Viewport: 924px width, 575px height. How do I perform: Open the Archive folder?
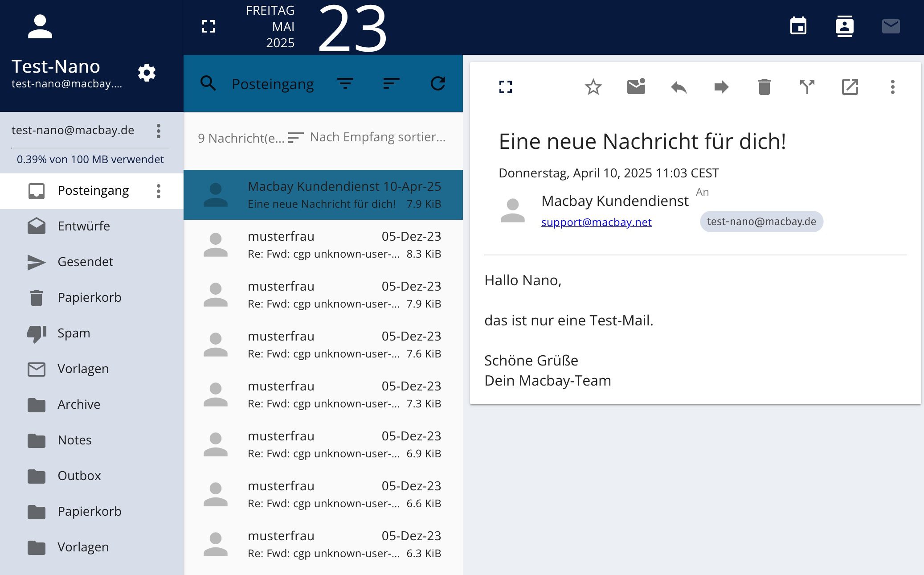[92, 405]
